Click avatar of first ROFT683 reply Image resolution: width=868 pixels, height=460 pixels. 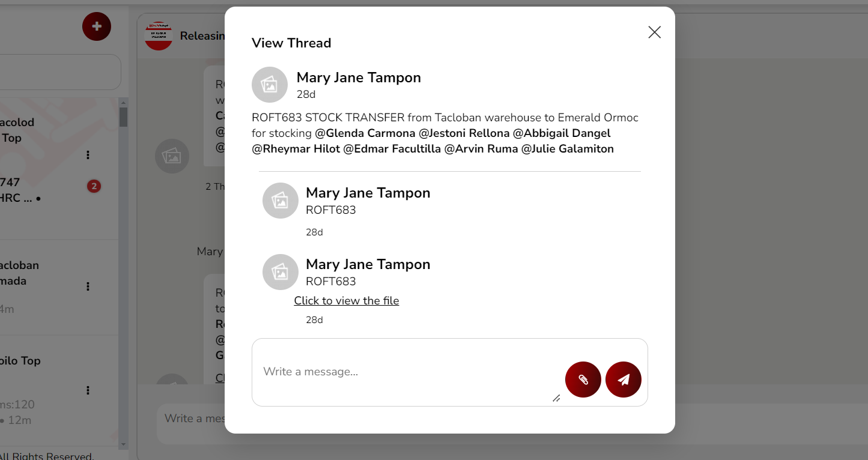point(280,201)
